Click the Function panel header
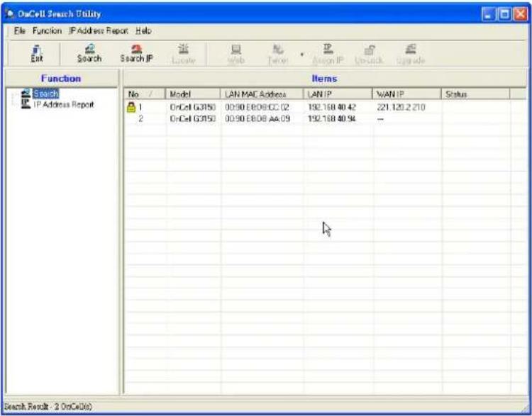 (x=62, y=79)
